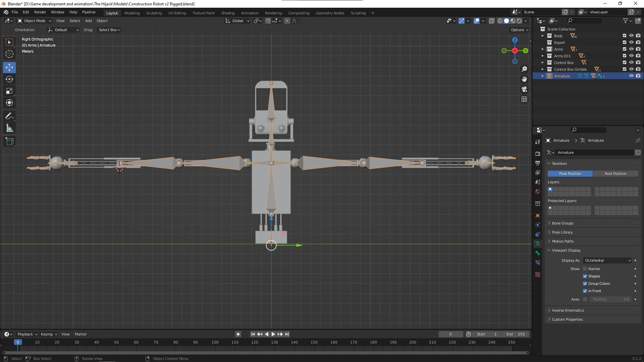Click frame 100 on the timeline
This screenshot has height=362, width=644.
click(x=215, y=342)
